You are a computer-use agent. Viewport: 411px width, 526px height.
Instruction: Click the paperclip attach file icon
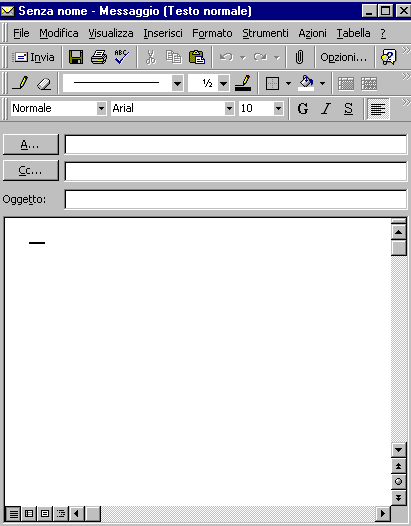coord(299,57)
